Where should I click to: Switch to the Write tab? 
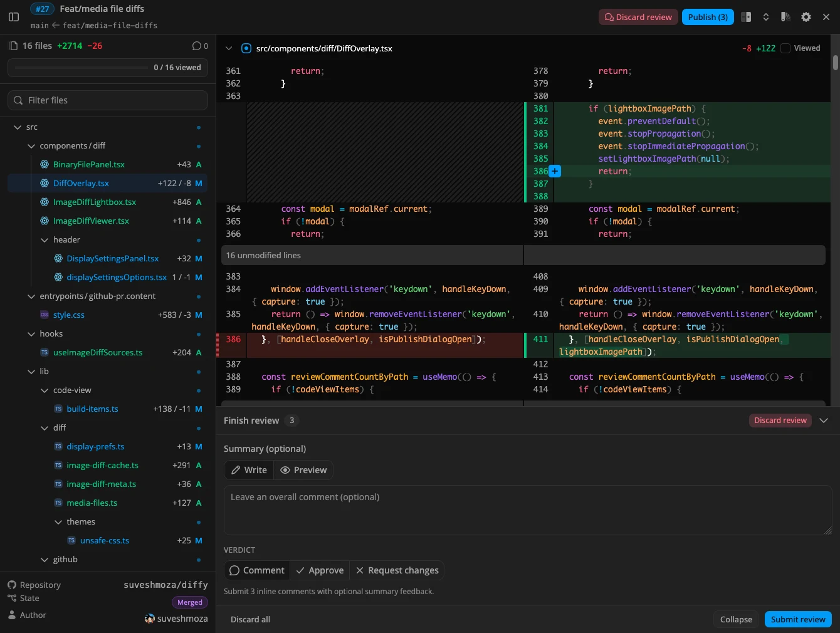[249, 470]
